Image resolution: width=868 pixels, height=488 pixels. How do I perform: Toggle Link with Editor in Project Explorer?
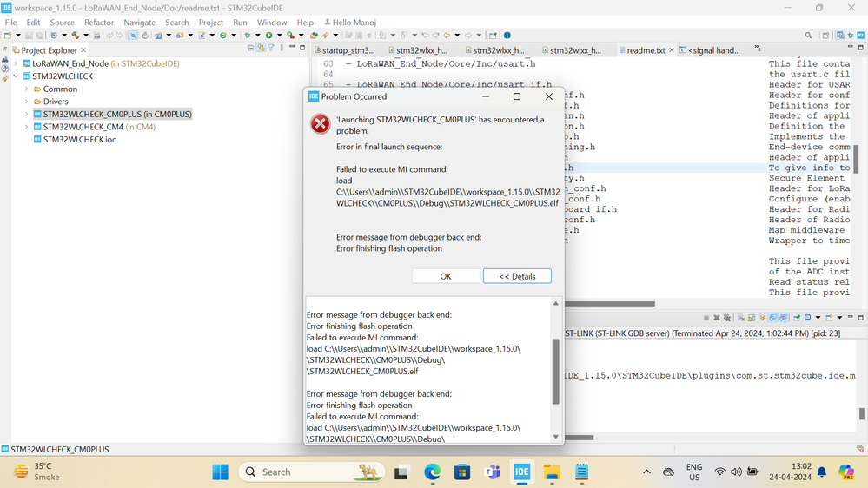[262, 48]
